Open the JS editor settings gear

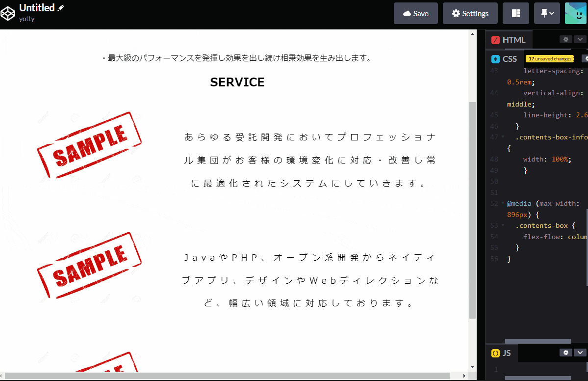[x=566, y=353]
